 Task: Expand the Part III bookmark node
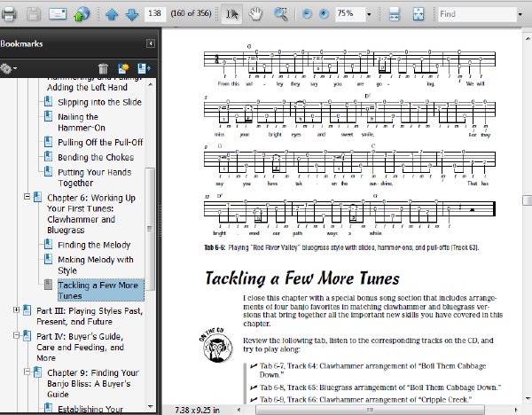[x=16, y=309]
